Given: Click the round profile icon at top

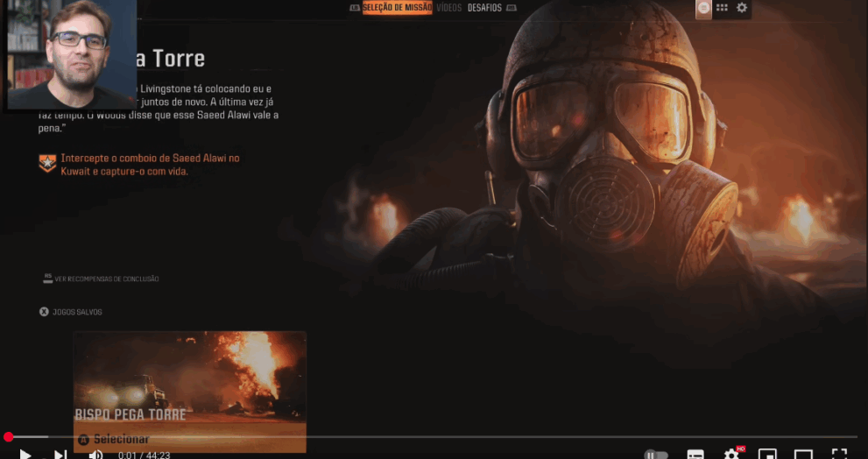Looking at the screenshot, I should (x=703, y=8).
